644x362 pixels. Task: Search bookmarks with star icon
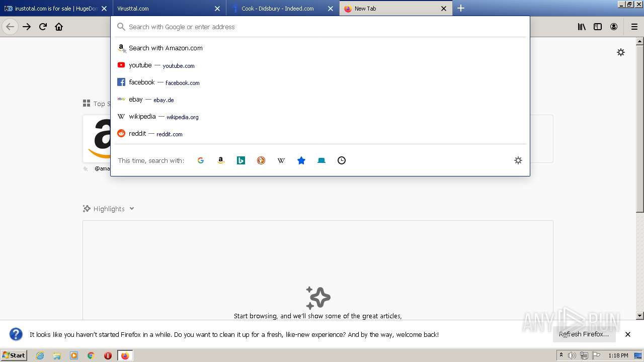coord(301,160)
